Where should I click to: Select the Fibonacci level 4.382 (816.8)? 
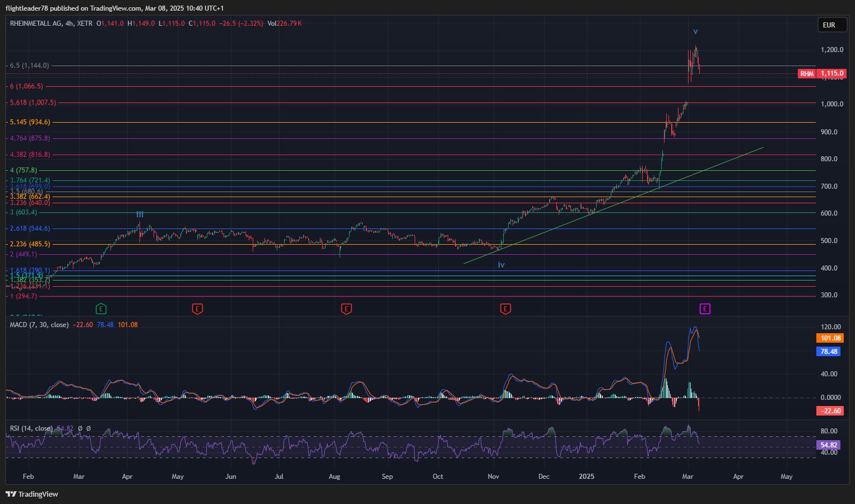[30, 155]
